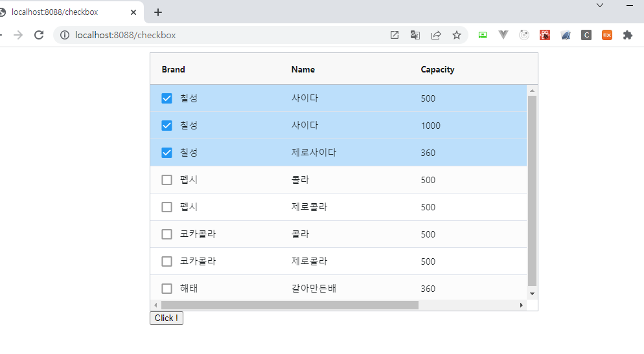Click 제로콜라 in the 코카콜라 row
The height and width of the screenshot is (354, 644).
(309, 261)
